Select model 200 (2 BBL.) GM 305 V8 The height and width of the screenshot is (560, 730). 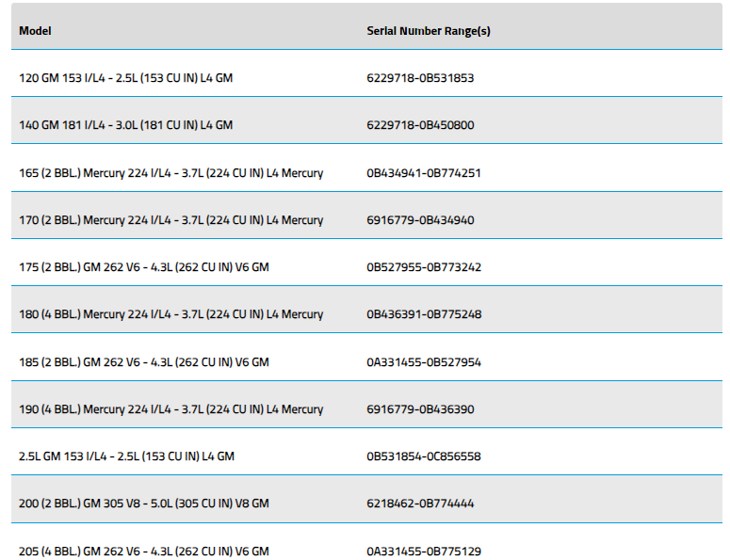[x=144, y=504]
